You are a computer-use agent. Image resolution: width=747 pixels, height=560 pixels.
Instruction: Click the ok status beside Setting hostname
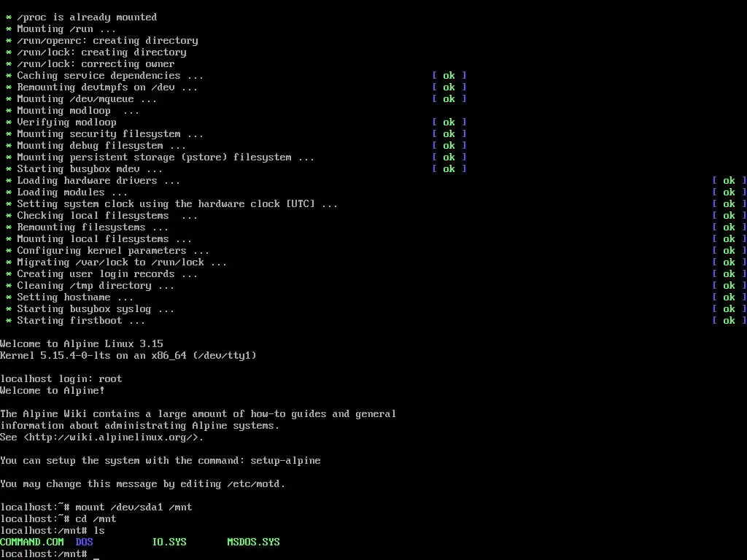pyautogui.click(x=729, y=297)
